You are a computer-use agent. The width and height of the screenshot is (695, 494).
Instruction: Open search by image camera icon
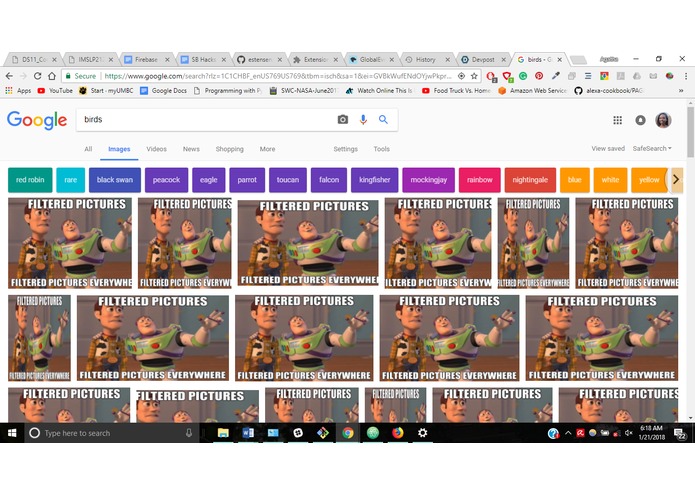pos(343,119)
